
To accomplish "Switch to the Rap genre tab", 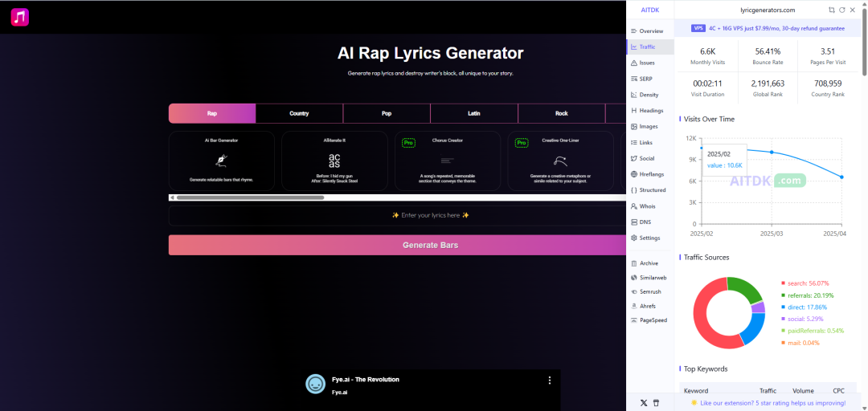I will click(212, 113).
